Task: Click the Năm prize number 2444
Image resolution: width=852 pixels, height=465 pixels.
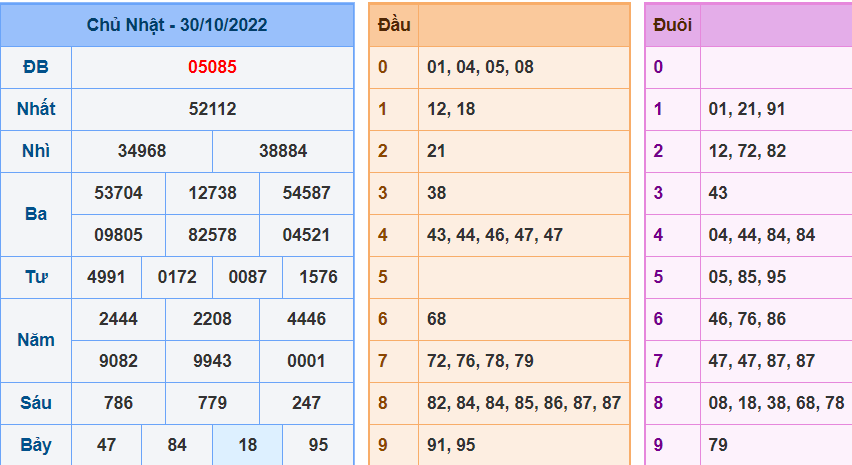Action: point(118,319)
